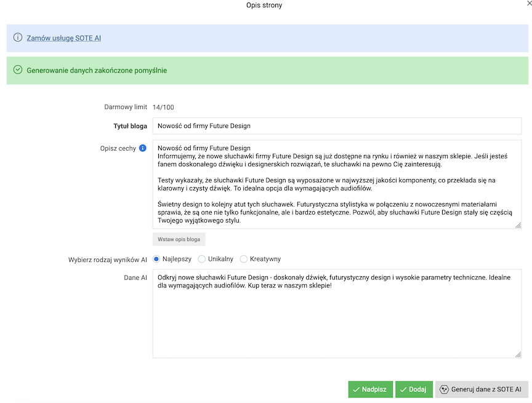Open the Zamów usługę SOTE AI link
Screen dimensions: 532x403
click(x=64, y=38)
